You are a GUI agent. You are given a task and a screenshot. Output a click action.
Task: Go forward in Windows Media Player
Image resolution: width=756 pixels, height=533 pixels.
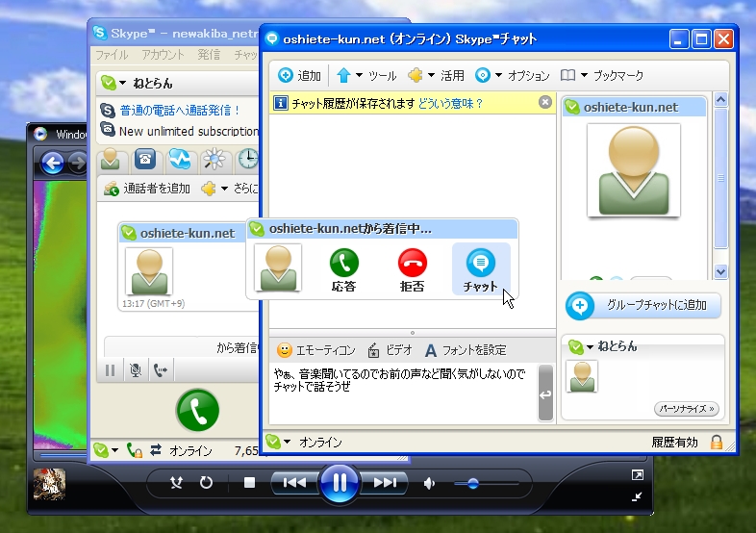[78, 163]
